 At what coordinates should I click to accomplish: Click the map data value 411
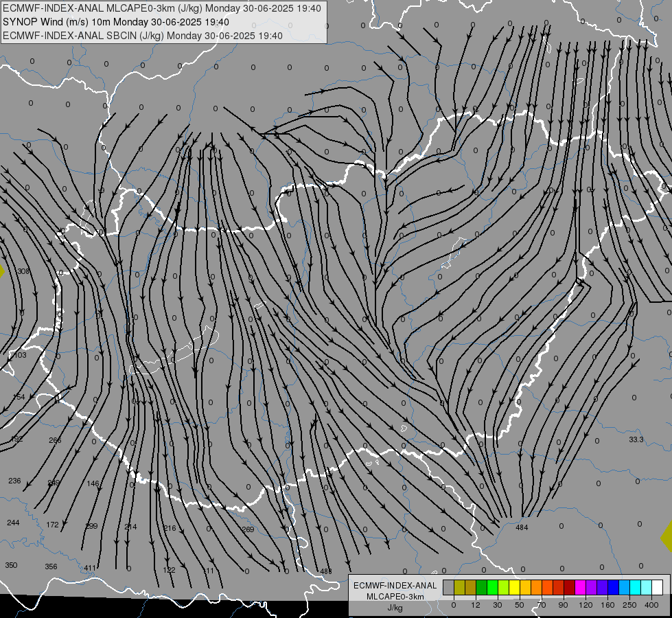(x=90, y=568)
